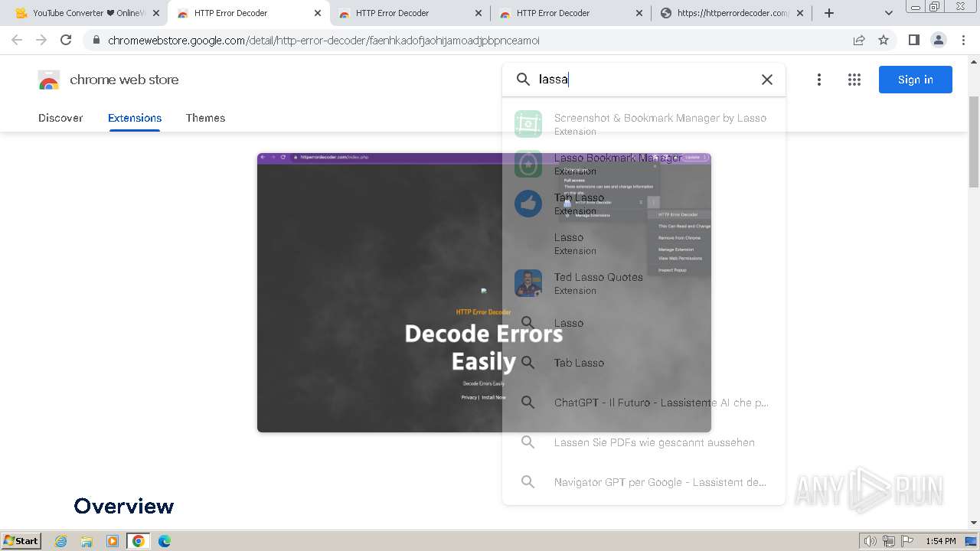
Task: Open Web Store more options menu
Action: coord(819,80)
